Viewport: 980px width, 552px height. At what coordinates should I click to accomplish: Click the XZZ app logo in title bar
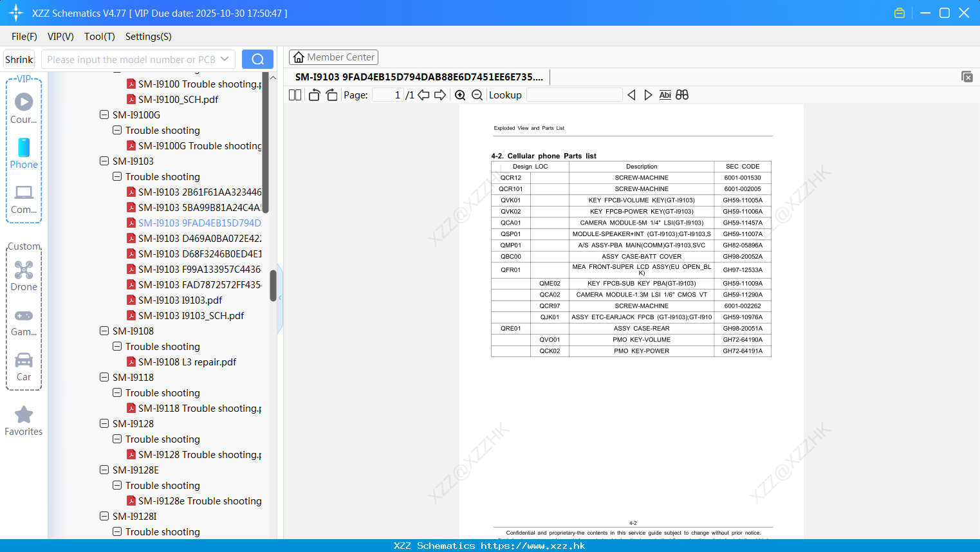pos(15,13)
